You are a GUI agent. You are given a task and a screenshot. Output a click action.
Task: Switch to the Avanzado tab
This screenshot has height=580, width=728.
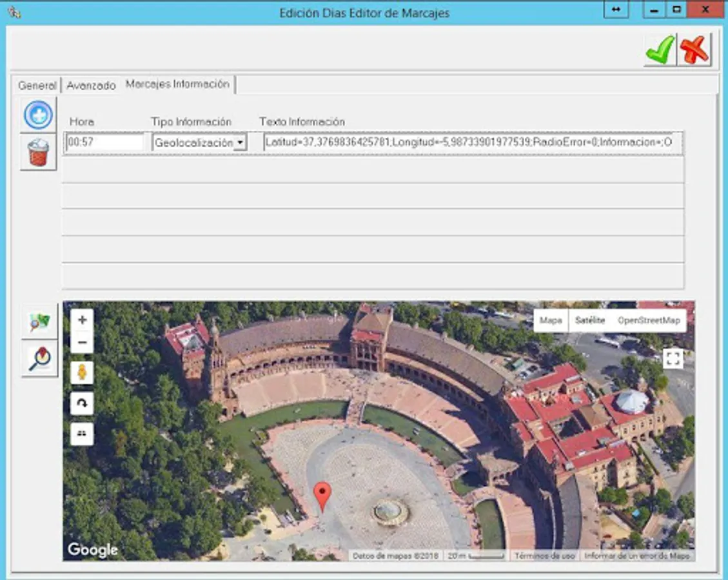click(91, 85)
